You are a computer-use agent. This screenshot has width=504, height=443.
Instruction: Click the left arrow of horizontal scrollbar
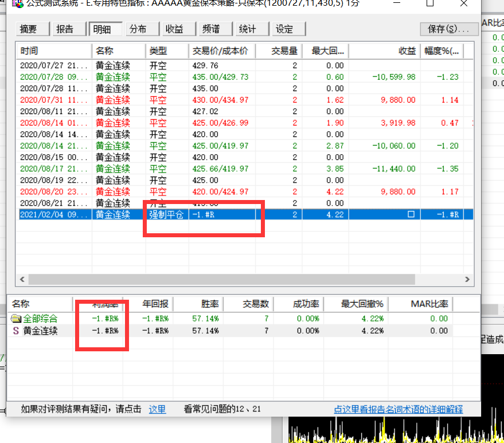coord(22,280)
